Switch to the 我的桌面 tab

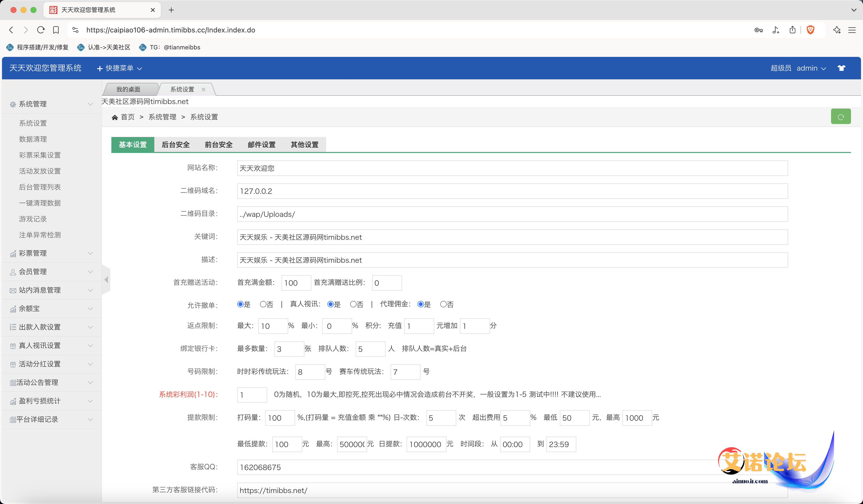128,89
